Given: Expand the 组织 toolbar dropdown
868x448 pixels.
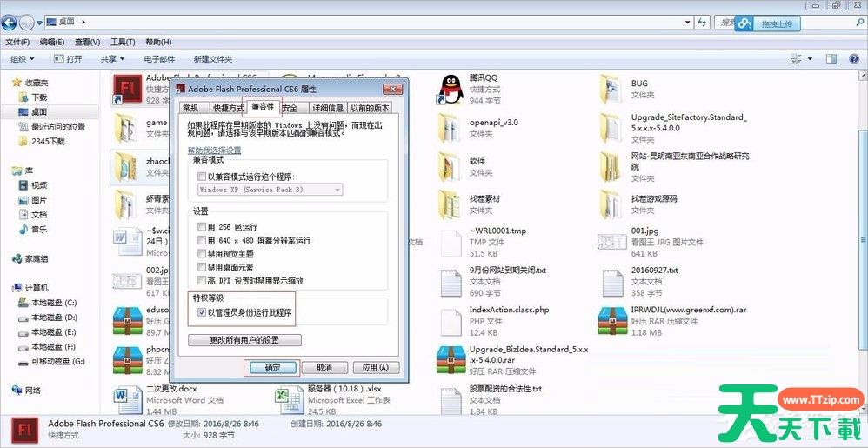Looking at the screenshot, I should (22, 59).
